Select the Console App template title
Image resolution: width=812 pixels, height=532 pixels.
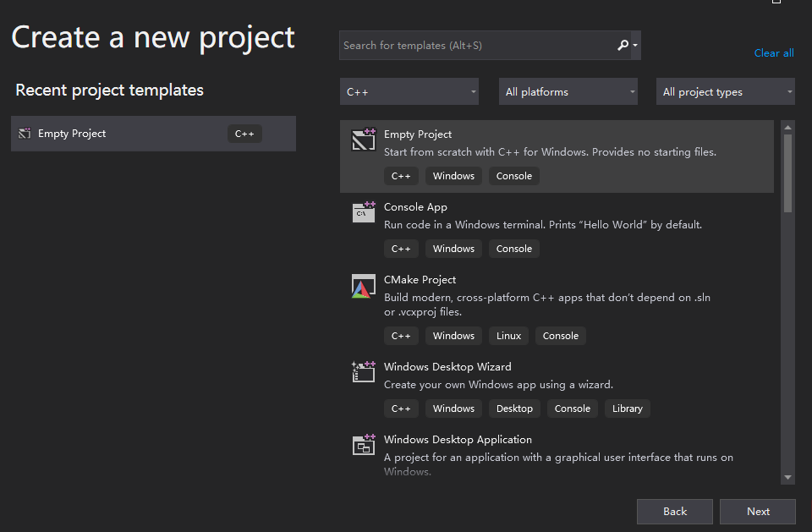[x=415, y=207]
